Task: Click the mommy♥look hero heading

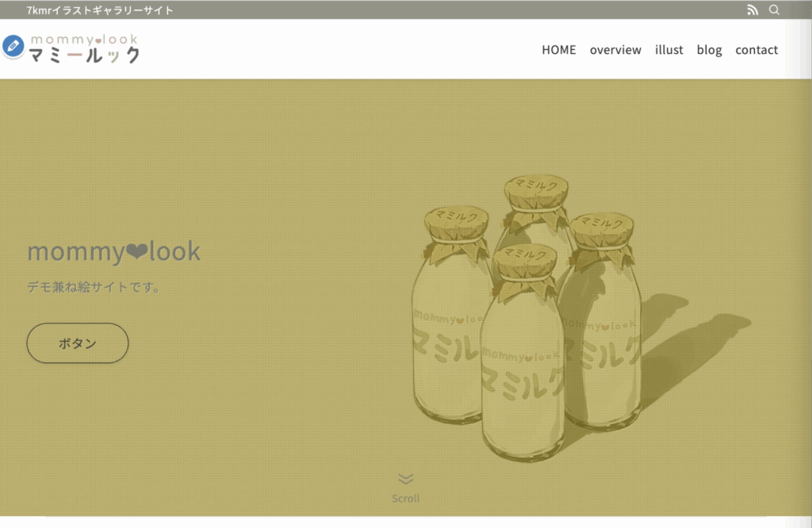Action: click(114, 251)
